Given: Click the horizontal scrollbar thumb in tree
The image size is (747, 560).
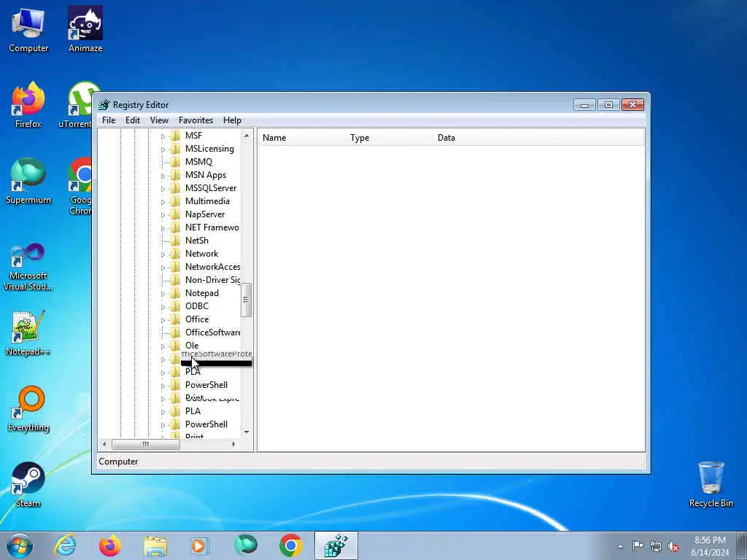Looking at the screenshot, I should 145,444.
